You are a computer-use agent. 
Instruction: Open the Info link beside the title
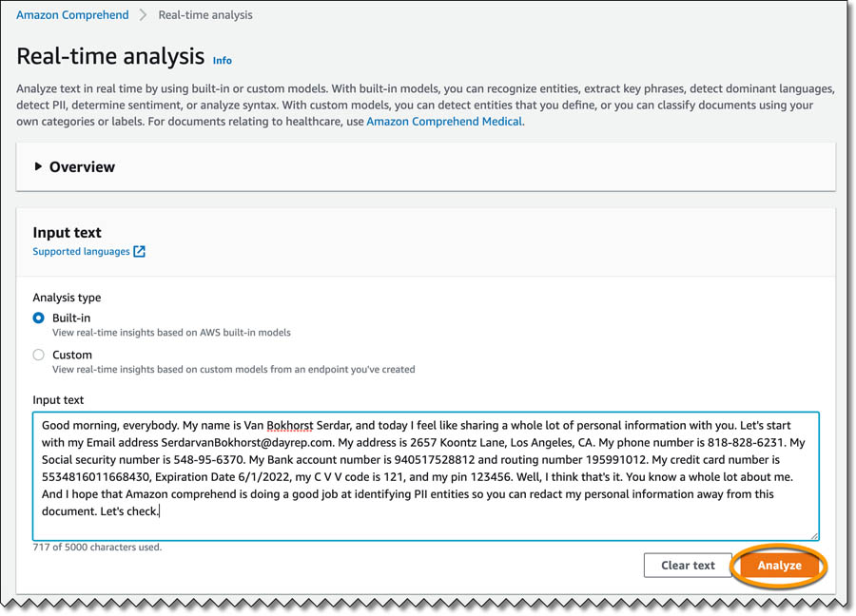click(222, 60)
